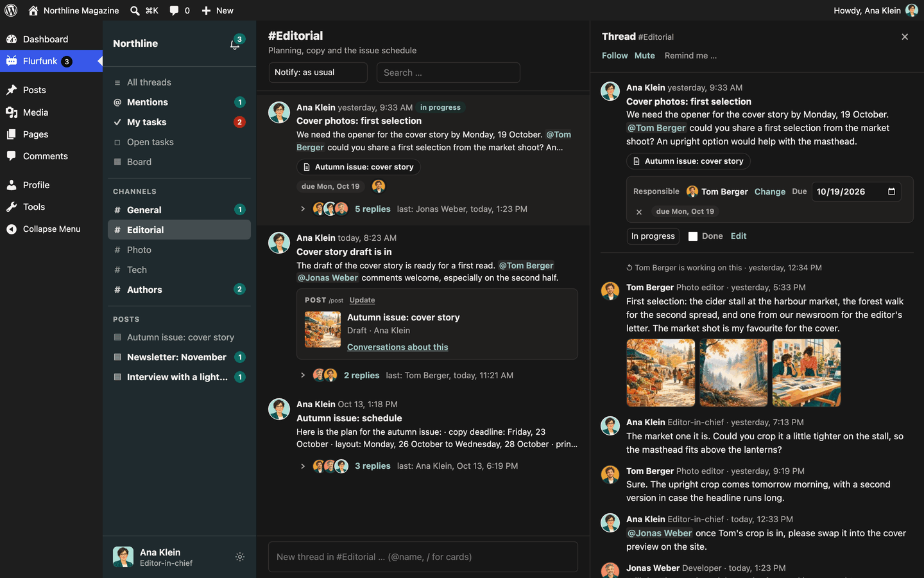Close the Thread panel
Screen dimensions: 924x578
coord(905,37)
